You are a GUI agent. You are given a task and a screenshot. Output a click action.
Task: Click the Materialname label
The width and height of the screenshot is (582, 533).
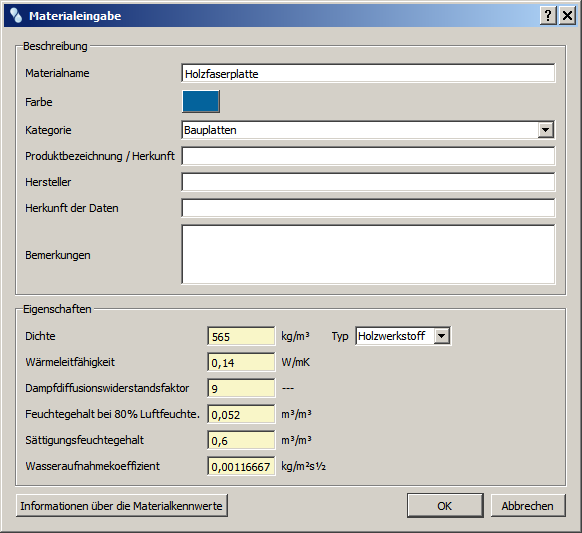coord(57,73)
